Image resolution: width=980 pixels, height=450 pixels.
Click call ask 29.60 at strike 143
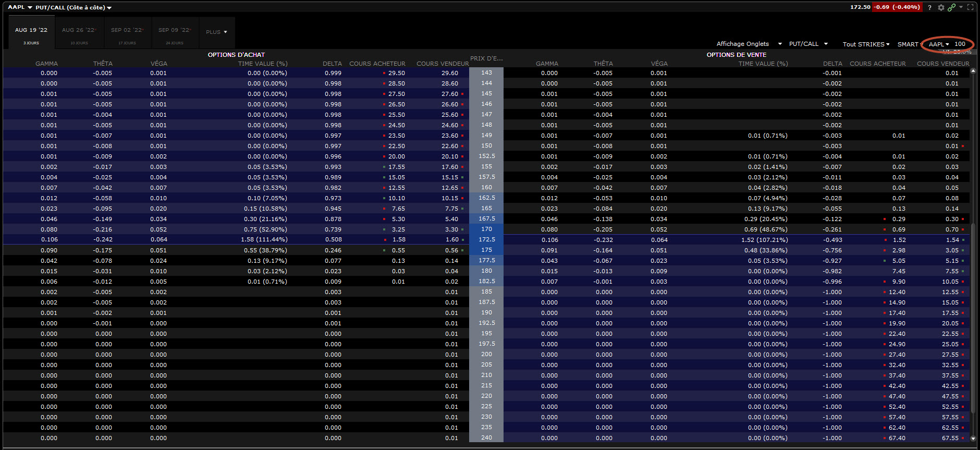tap(450, 73)
